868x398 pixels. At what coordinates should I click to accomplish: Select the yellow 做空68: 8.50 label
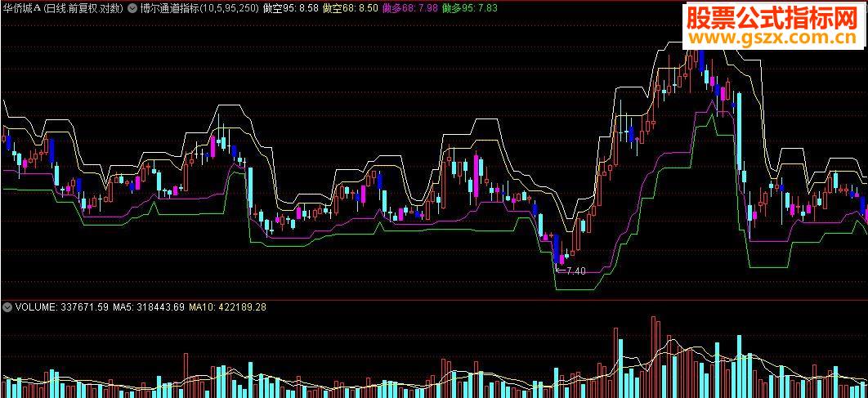click(x=351, y=8)
